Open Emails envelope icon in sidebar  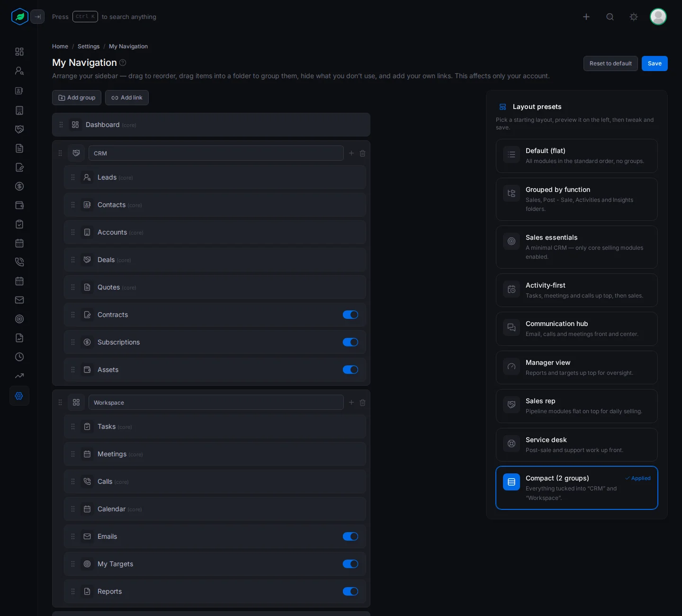(x=19, y=300)
